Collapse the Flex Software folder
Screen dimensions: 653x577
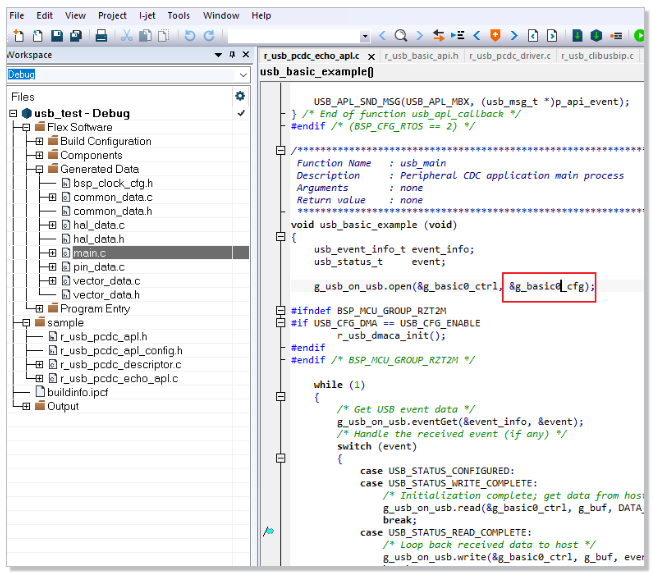coord(26,127)
